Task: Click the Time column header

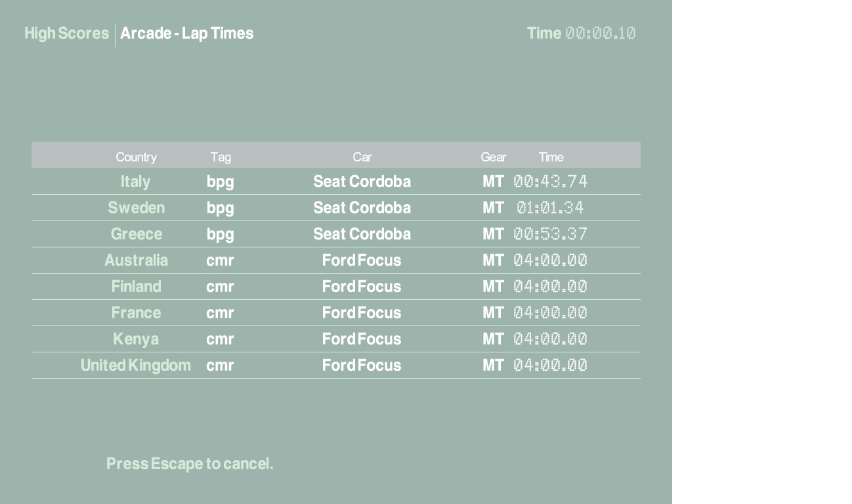Action: 551,157
